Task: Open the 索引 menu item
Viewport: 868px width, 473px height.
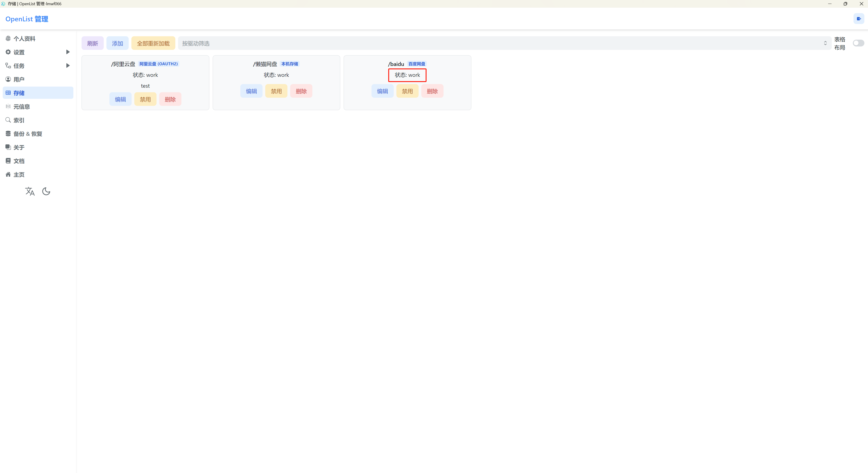Action: pos(38,120)
